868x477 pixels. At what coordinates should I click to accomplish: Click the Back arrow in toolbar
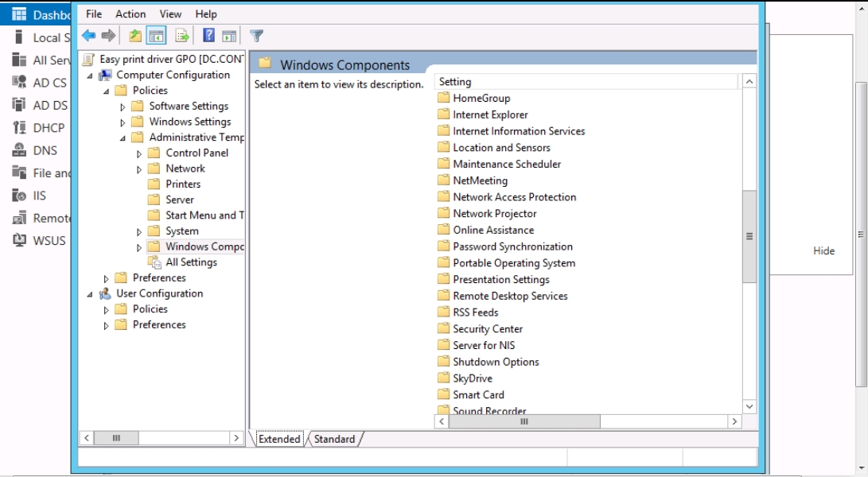coord(88,36)
